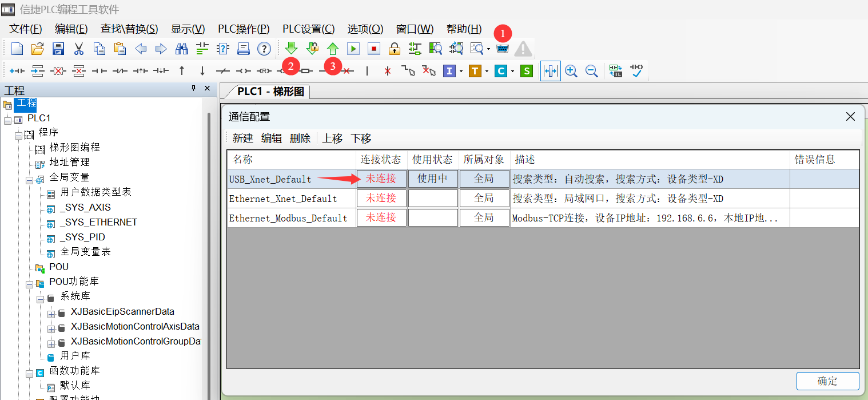Click the ladder-to-IL conversion icon
The image size is (868, 400).
[x=615, y=71]
